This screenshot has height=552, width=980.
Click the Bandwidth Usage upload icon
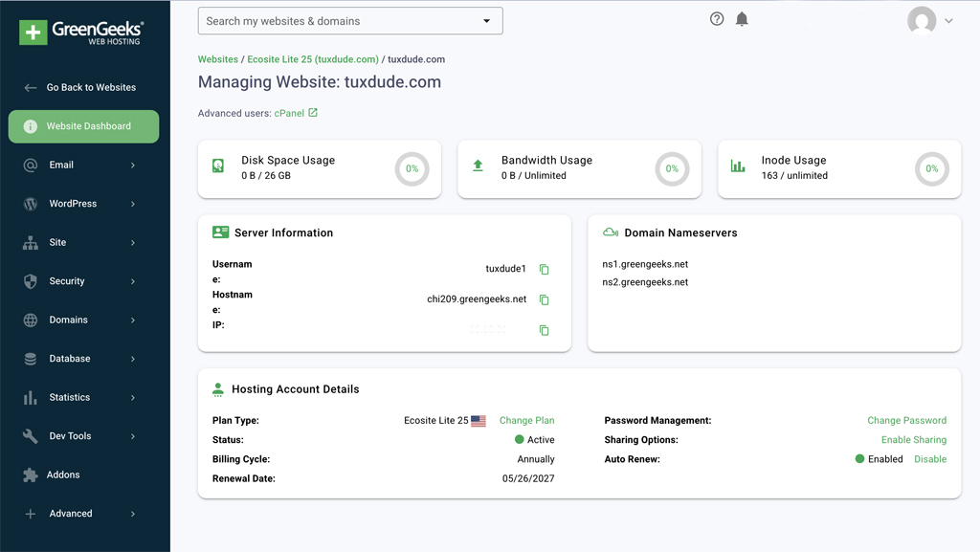478,166
